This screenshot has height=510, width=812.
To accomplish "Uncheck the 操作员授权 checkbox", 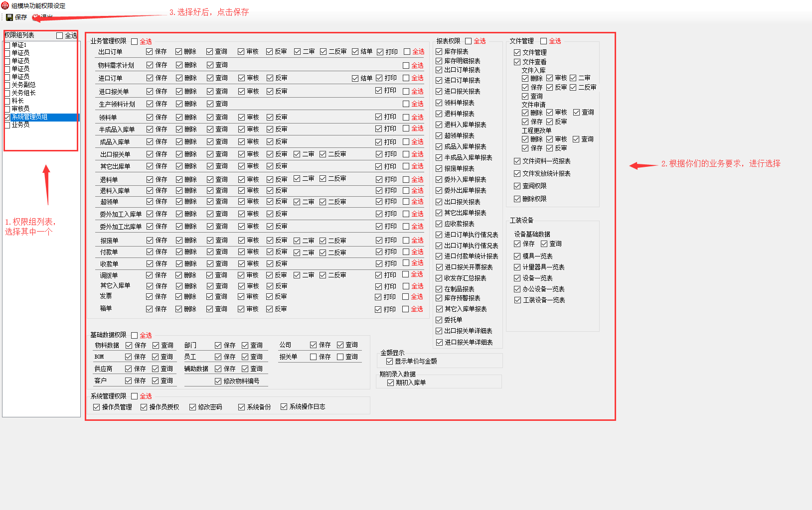I will tap(144, 407).
